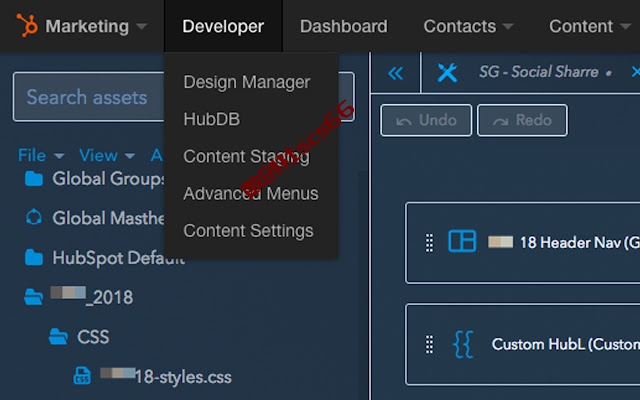The height and width of the screenshot is (400, 640).
Task: Collapse the CSS open folder icon
Action: coord(58,337)
